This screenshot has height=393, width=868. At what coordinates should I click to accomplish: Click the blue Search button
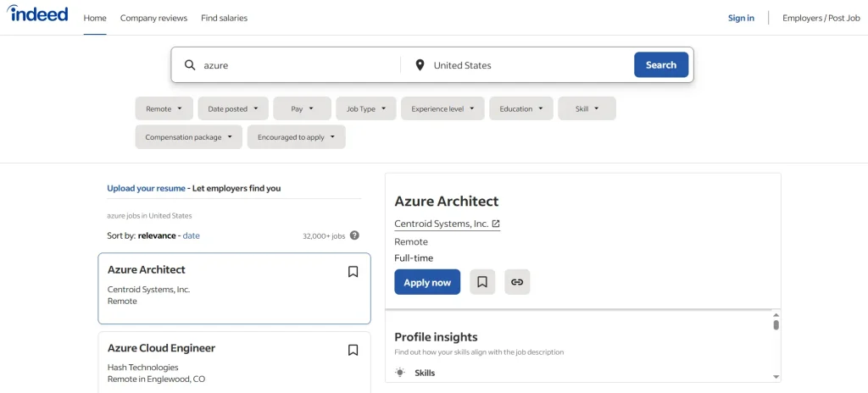pos(661,64)
